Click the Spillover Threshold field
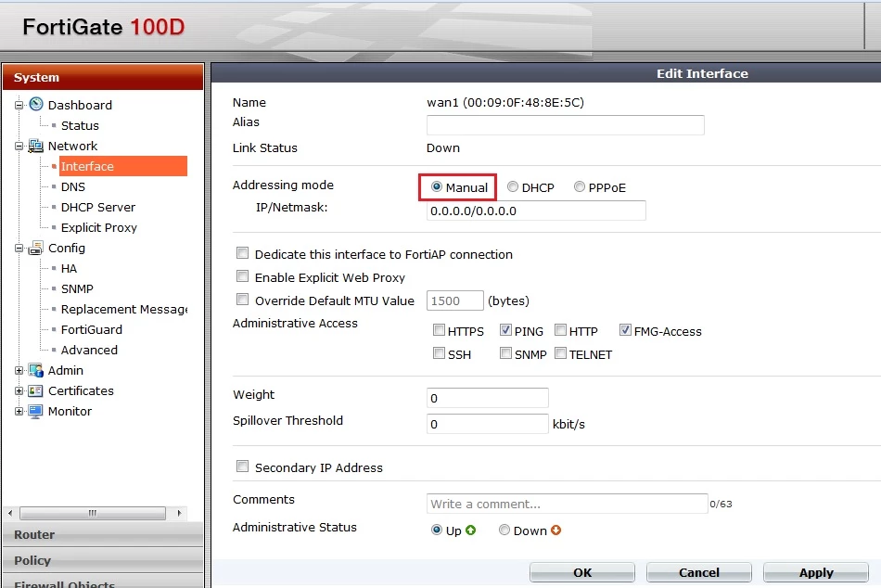The width and height of the screenshot is (881, 588). pos(488,424)
